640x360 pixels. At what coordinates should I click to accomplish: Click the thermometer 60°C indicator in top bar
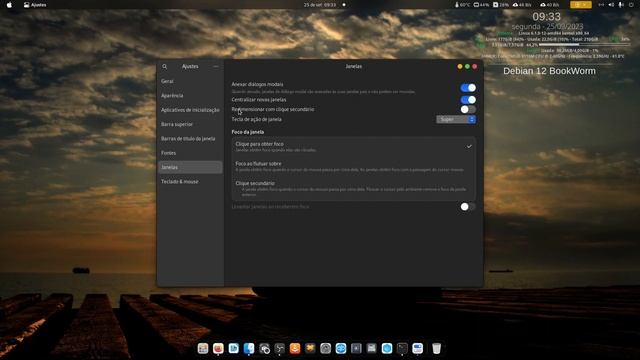click(x=462, y=5)
